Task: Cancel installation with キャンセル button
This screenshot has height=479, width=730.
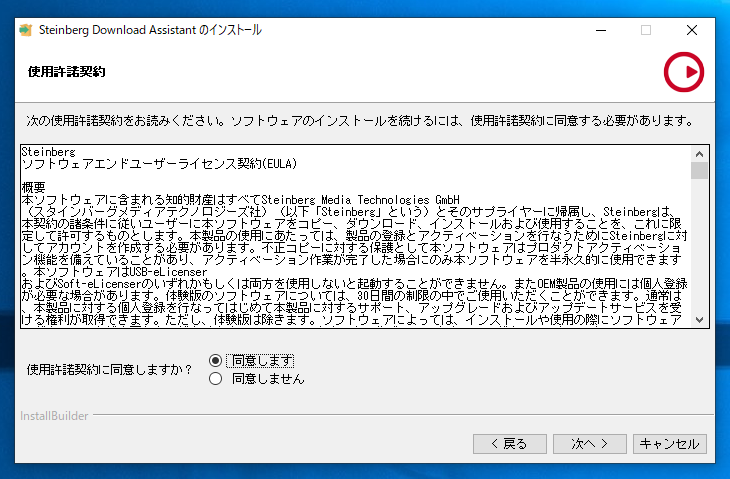Action: tap(669, 444)
